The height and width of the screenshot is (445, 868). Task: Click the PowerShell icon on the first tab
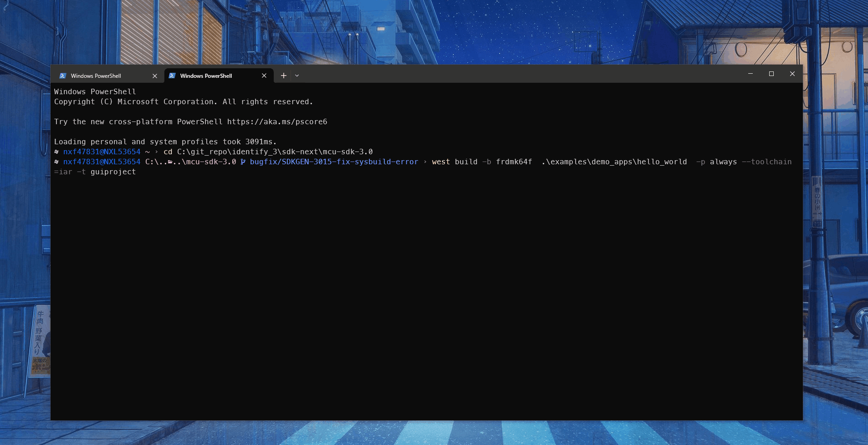click(x=63, y=76)
